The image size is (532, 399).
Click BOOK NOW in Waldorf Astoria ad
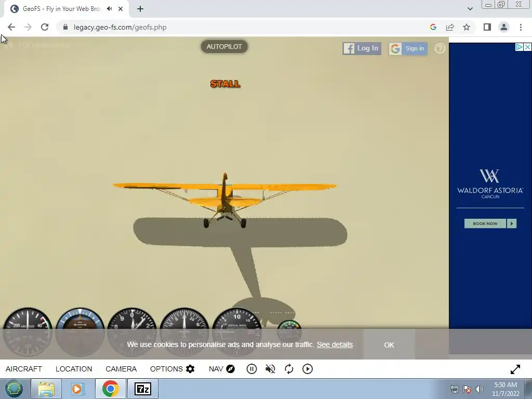tap(490, 223)
